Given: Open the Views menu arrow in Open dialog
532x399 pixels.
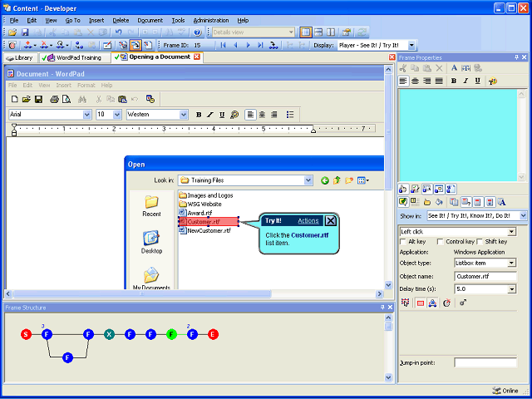Looking at the screenshot, I should coord(367,180).
